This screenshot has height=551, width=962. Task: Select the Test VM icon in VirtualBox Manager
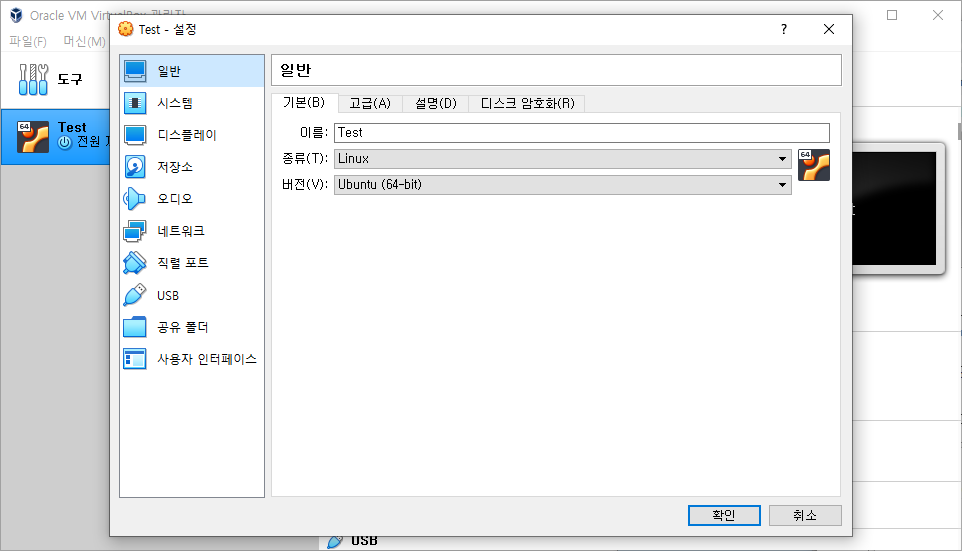coord(33,136)
